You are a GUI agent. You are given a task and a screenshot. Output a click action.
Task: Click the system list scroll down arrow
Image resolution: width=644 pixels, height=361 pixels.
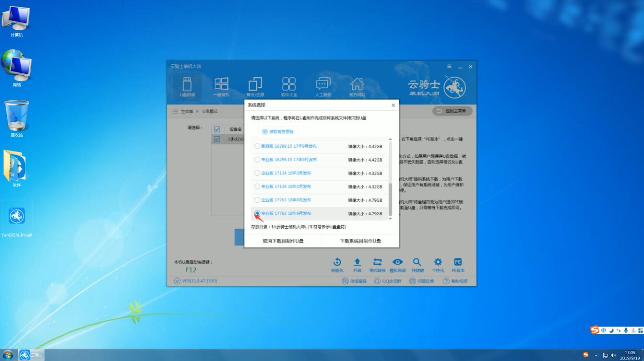(x=390, y=219)
